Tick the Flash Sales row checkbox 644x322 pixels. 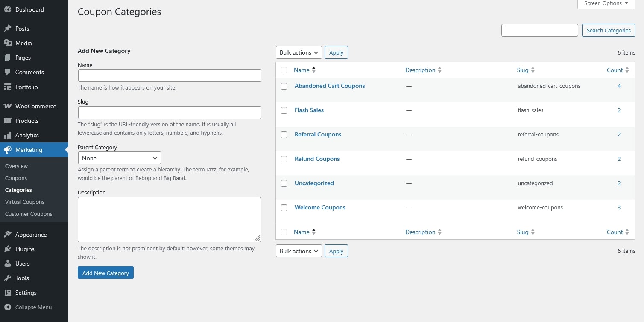coord(284,110)
